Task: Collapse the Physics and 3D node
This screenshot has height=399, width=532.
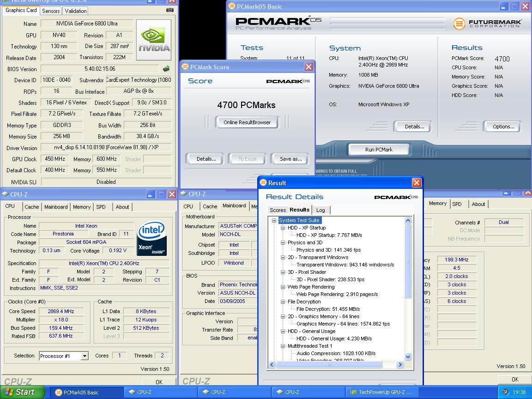Action: (x=283, y=242)
